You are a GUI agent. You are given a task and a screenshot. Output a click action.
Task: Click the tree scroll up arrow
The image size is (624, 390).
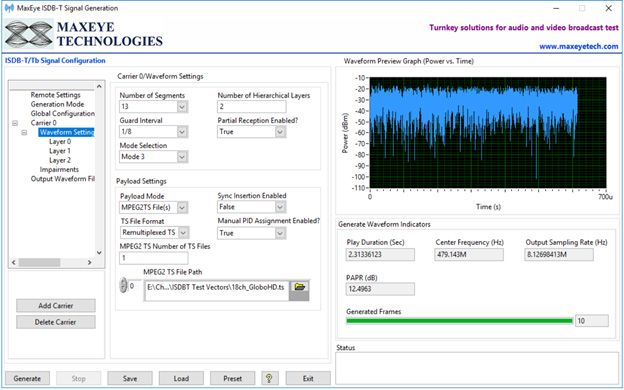99,86
